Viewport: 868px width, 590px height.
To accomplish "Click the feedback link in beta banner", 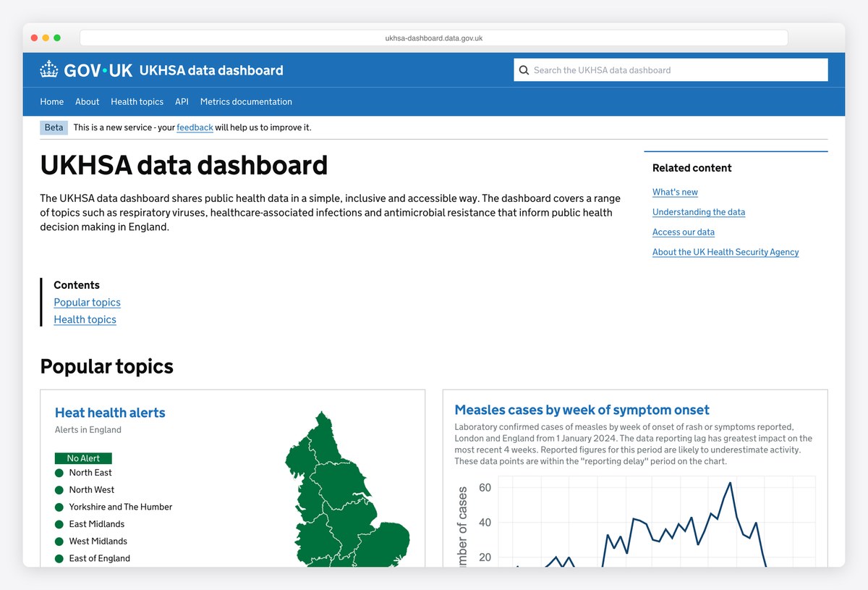I will [195, 127].
